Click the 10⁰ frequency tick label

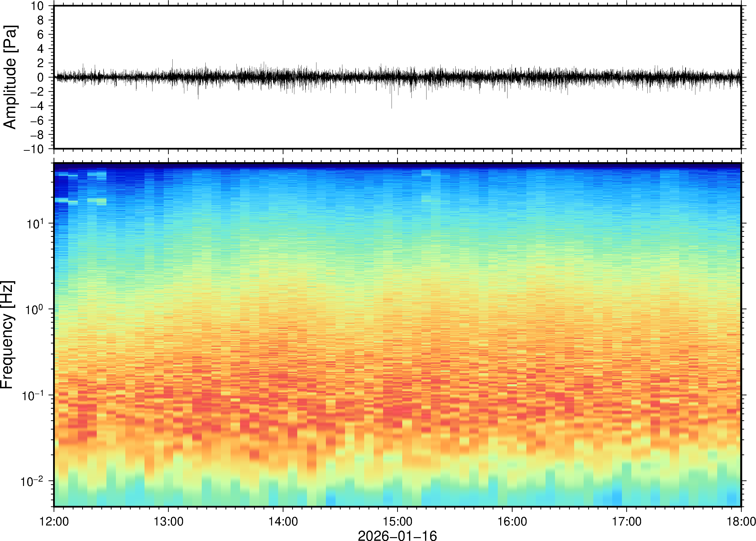point(35,310)
